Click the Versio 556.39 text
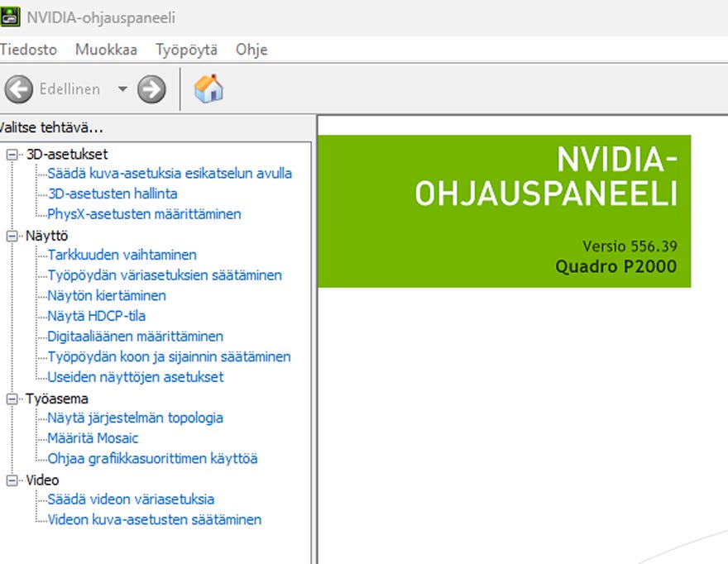Image resolution: width=728 pixels, height=564 pixels. 630,246
